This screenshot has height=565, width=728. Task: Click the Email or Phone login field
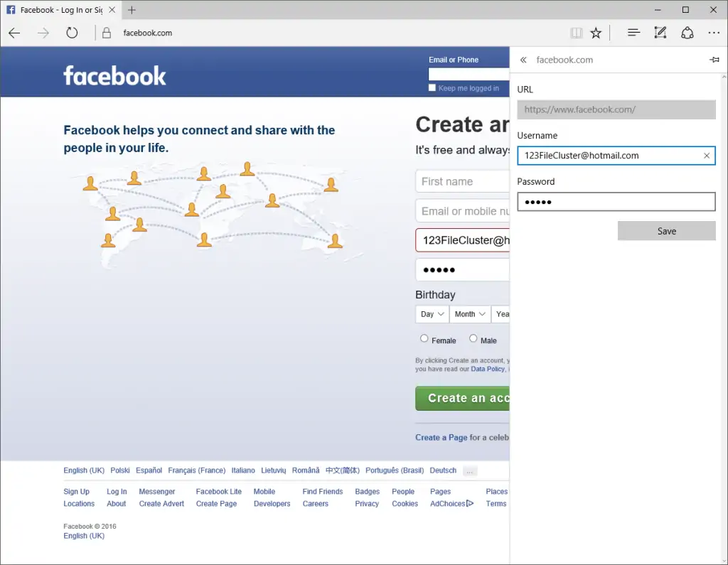point(469,75)
